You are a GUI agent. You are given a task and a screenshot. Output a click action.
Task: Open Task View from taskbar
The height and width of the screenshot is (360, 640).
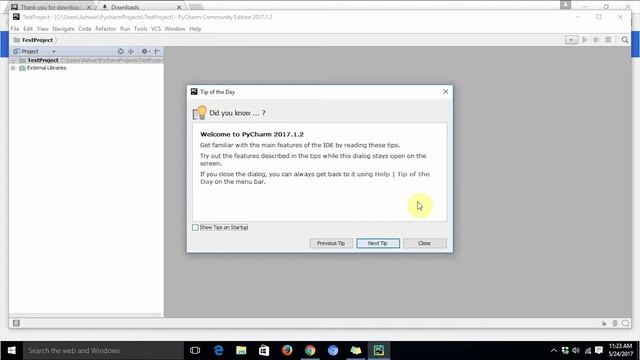195,351
